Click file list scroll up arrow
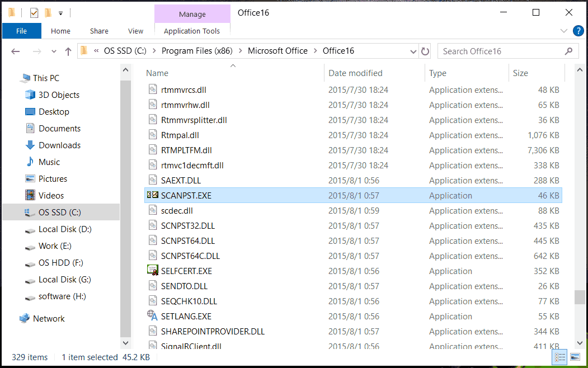 coord(580,70)
